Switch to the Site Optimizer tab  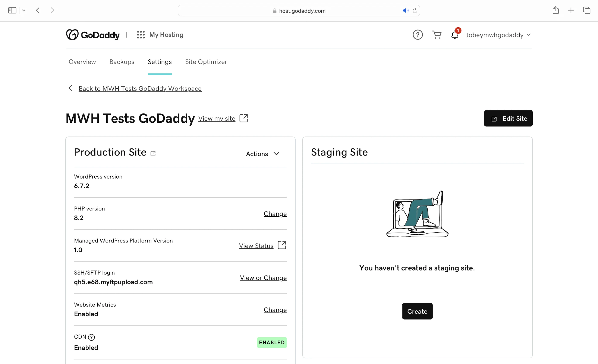point(206,62)
